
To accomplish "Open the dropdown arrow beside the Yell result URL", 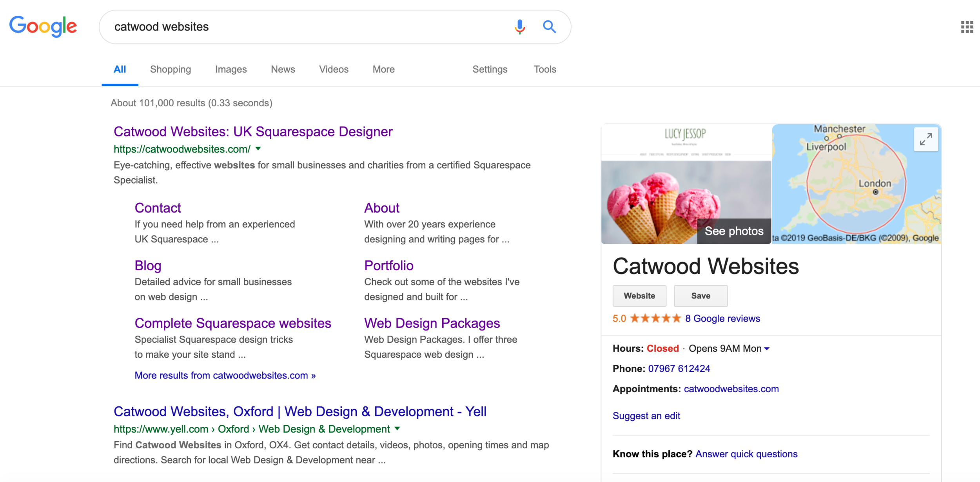I will [x=397, y=429].
